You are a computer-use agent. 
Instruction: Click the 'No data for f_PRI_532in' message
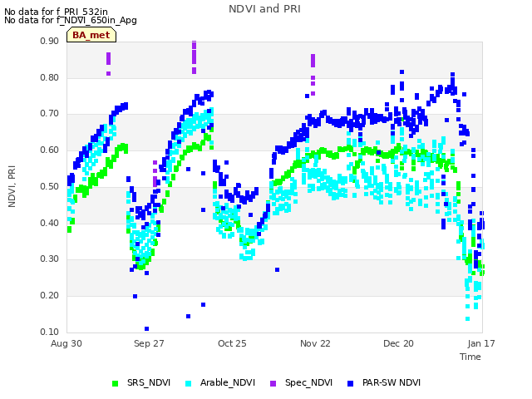pos(56,12)
